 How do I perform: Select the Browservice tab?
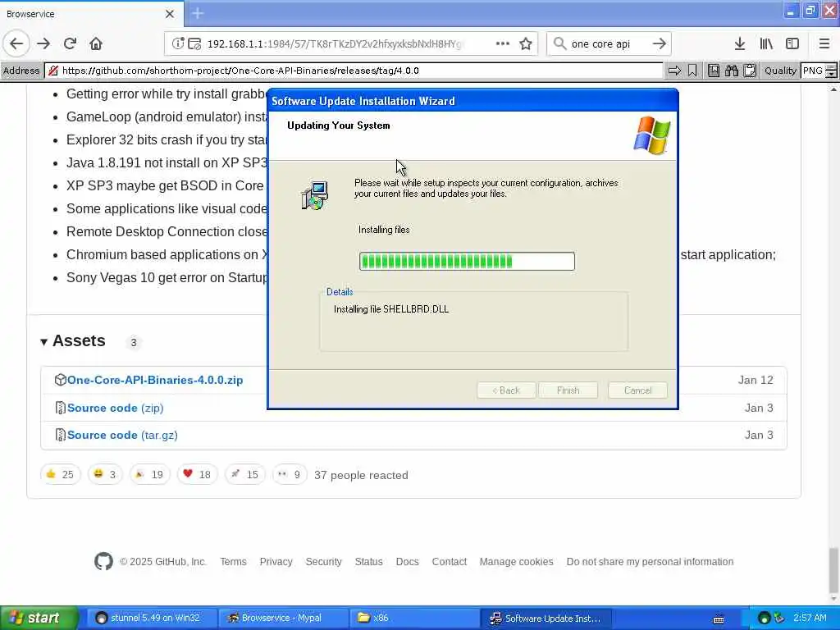[91, 14]
